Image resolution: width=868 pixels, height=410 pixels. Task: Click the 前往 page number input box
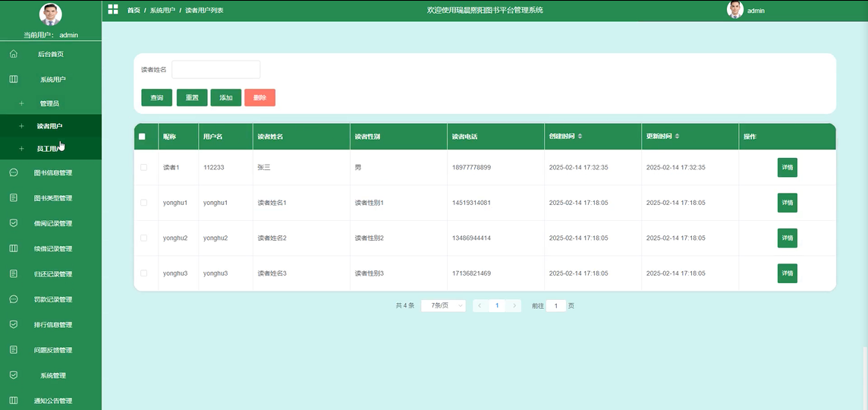(x=556, y=305)
